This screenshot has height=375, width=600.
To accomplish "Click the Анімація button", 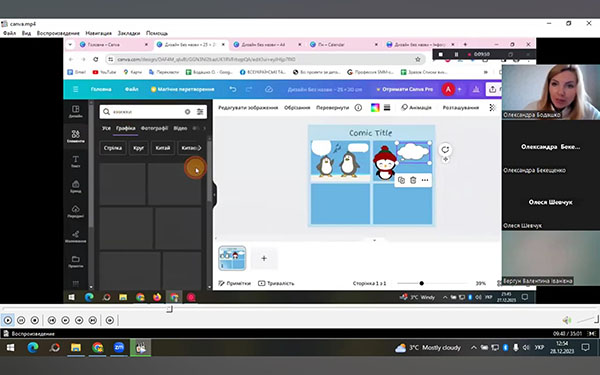I will 416,108.
